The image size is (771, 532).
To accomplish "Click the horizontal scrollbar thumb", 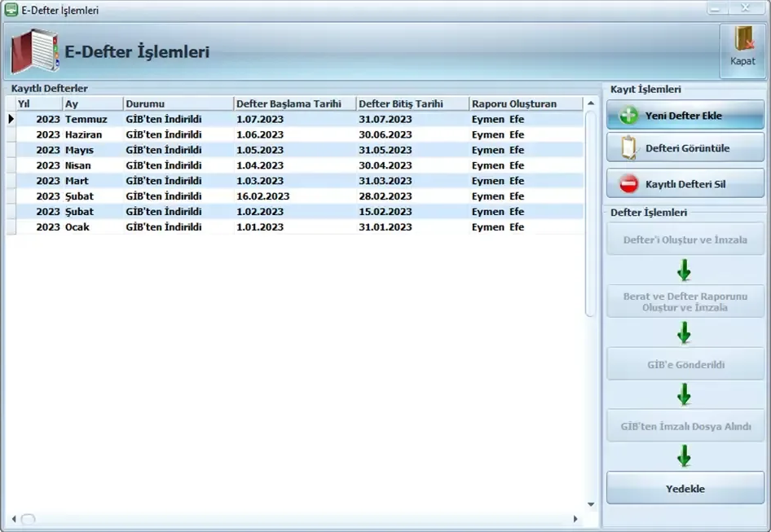I will tap(28, 519).
